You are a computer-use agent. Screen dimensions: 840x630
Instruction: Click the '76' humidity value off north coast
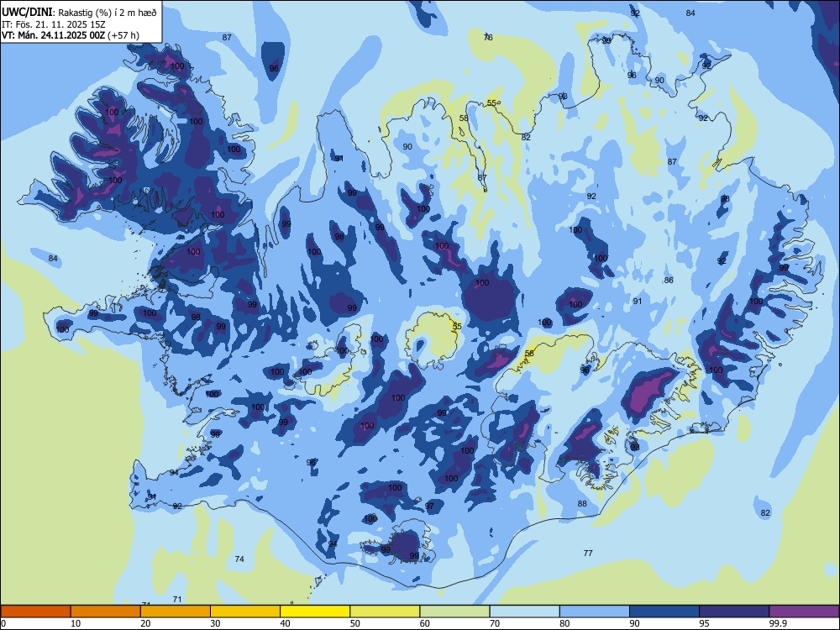488,37
